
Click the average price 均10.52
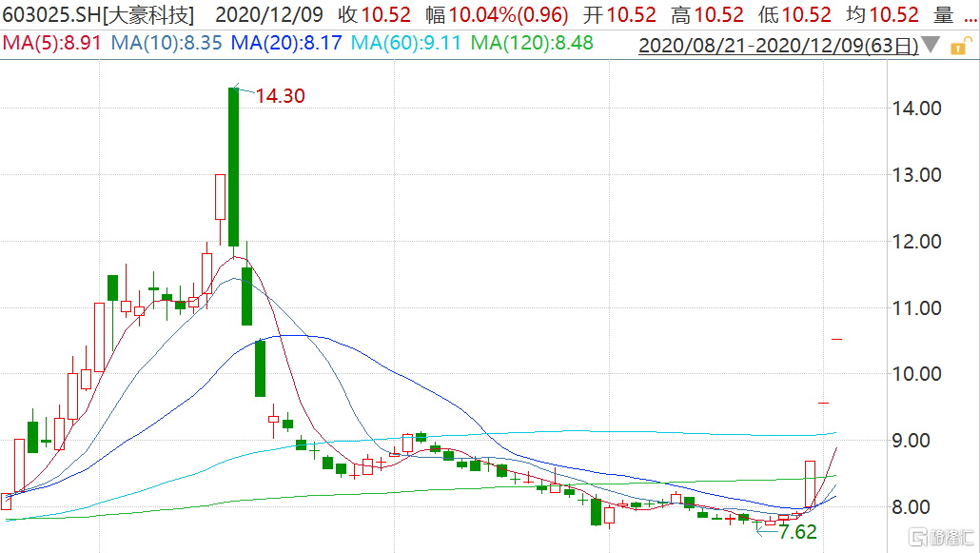click(x=883, y=14)
